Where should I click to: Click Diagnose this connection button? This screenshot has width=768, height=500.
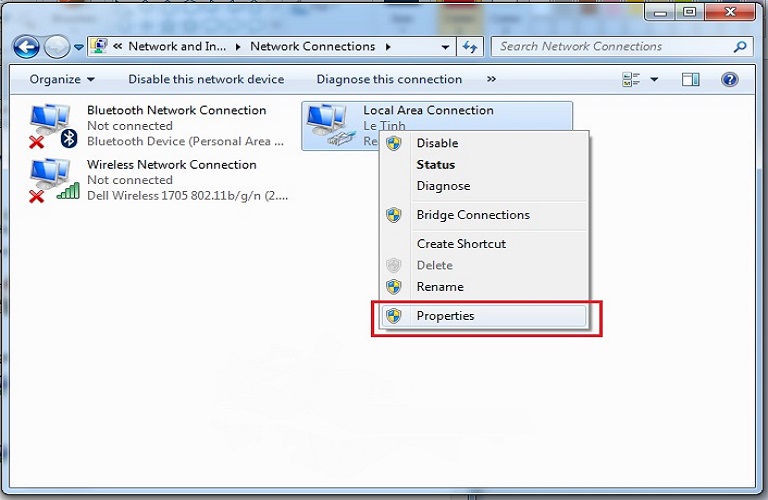tap(389, 79)
